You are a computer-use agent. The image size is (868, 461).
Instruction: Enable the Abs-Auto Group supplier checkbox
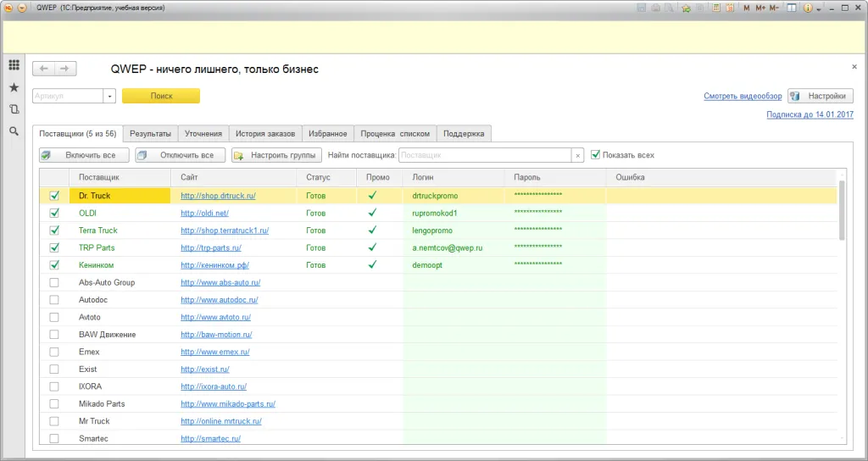pyautogui.click(x=54, y=282)
